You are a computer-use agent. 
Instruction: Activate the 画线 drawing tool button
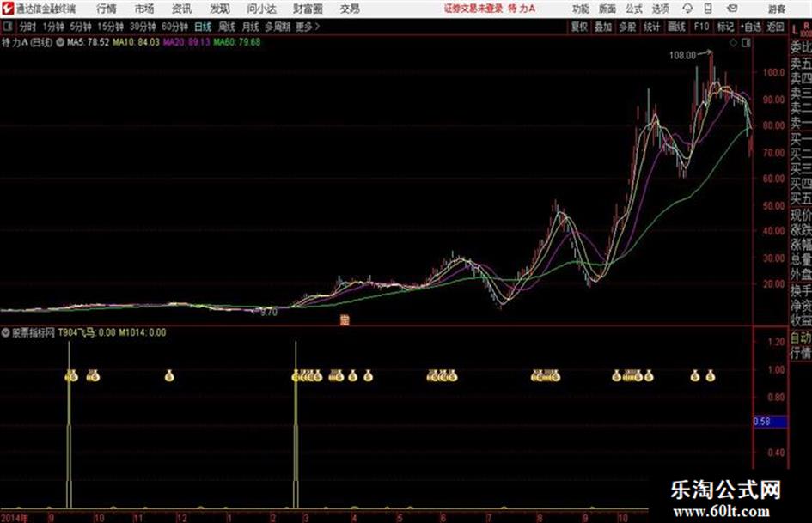pos(677,27)
